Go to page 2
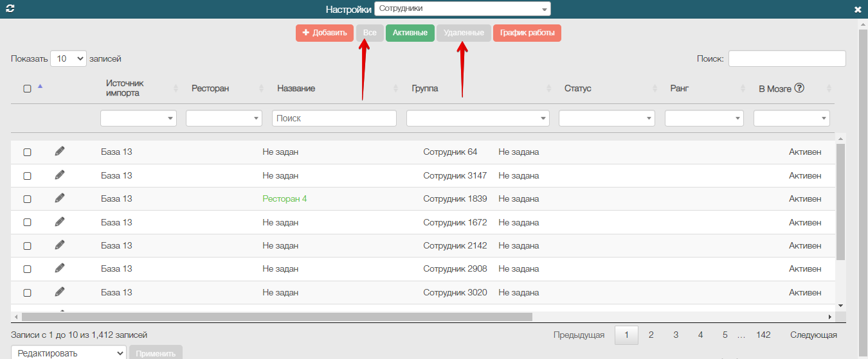Image resolution: width=868 pixels, height=359 pixels. (x=651, y=335)
